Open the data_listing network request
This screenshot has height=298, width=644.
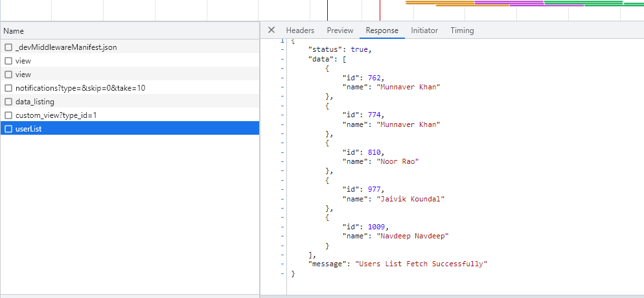35,102
